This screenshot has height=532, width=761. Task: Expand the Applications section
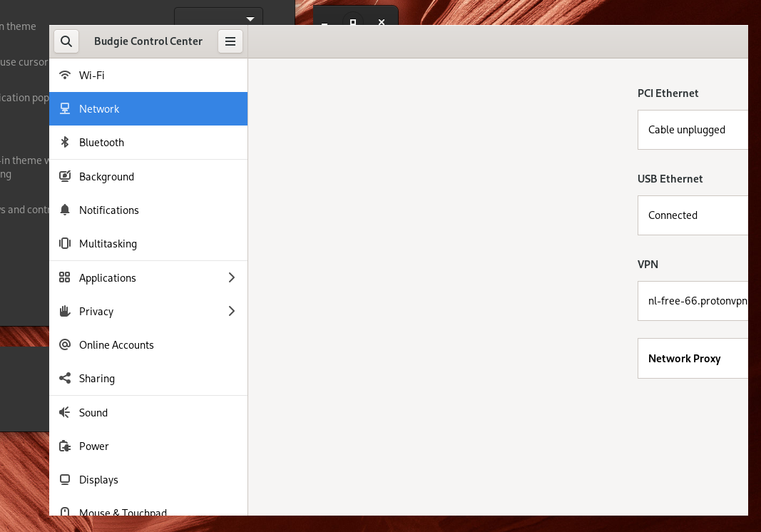pos(231,277)
